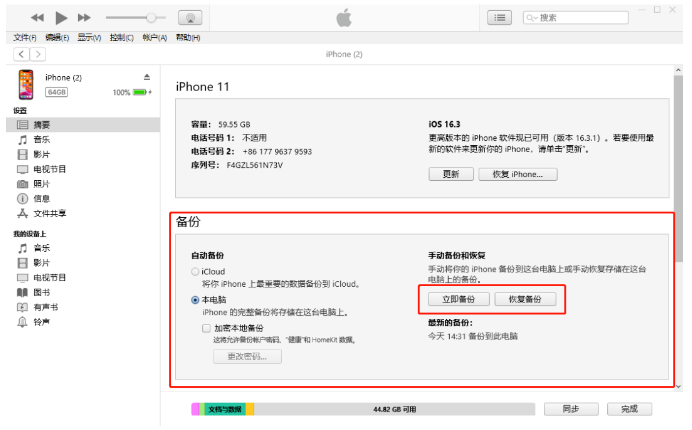Go forward with the right arrow
The height and width of the screenshot is (430, 692).
point(38,54)
